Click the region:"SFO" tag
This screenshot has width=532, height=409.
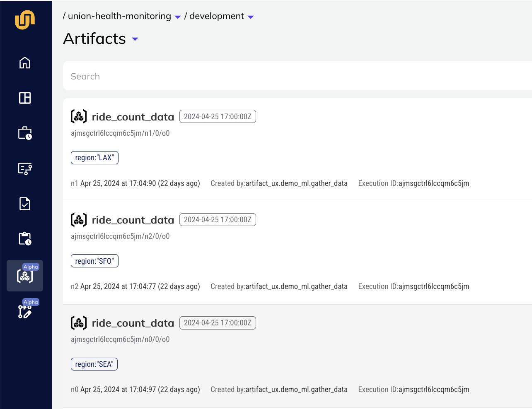[94, 261]
